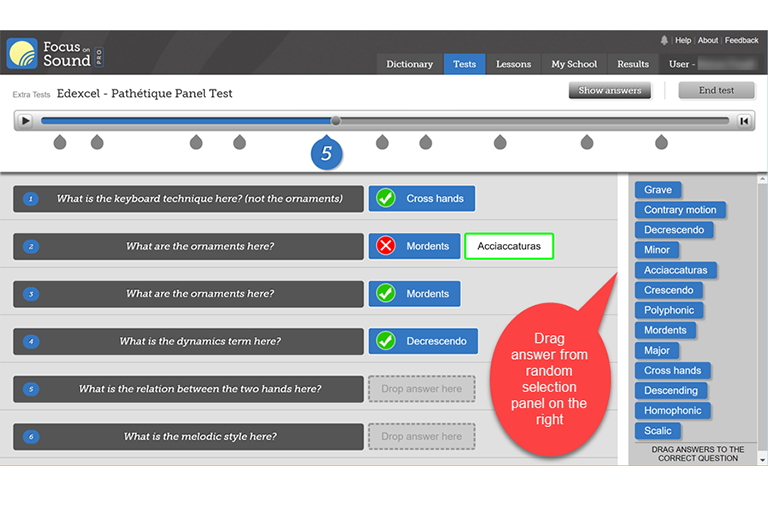
Task: Open the Help link
Action: [683, 41]
